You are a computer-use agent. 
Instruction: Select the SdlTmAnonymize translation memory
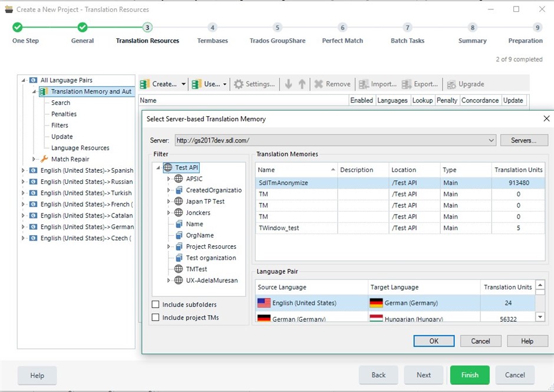[x=400, y=183]
